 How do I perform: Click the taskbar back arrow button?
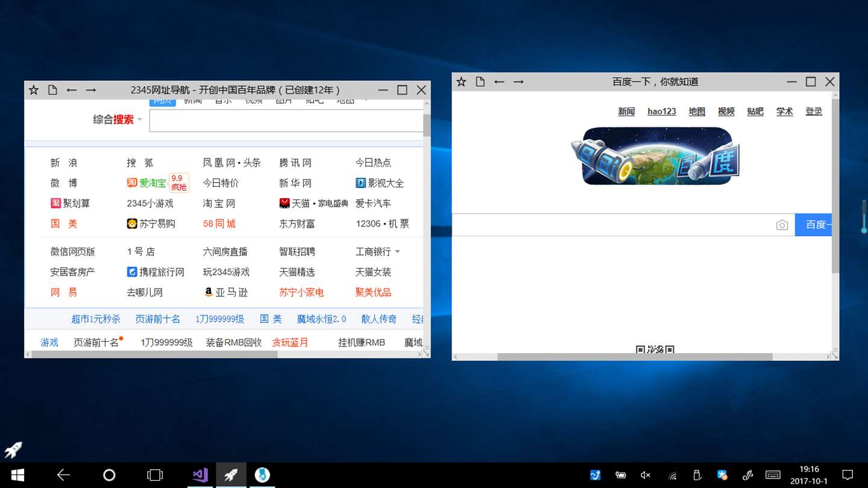point(63,475)
